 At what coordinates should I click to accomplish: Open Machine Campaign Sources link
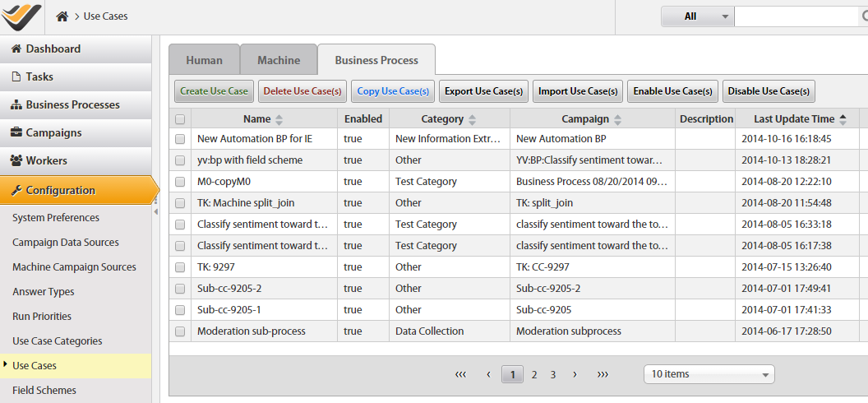tap(74, 266)
